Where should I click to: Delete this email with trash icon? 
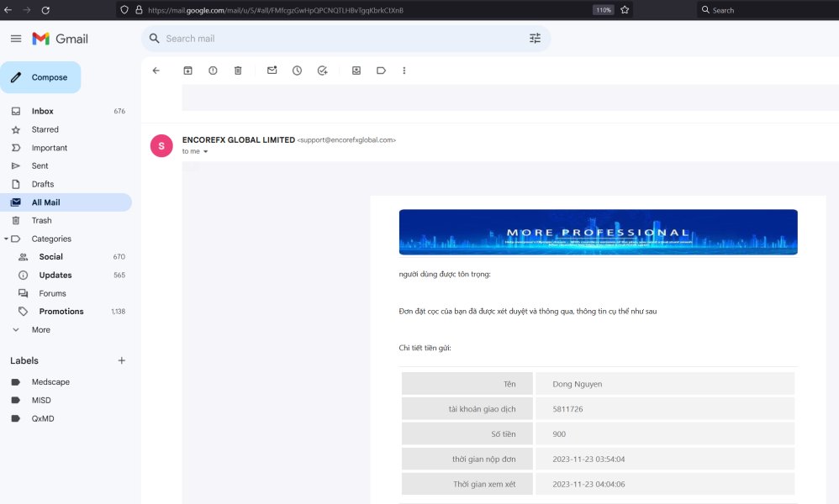[238, 71]
